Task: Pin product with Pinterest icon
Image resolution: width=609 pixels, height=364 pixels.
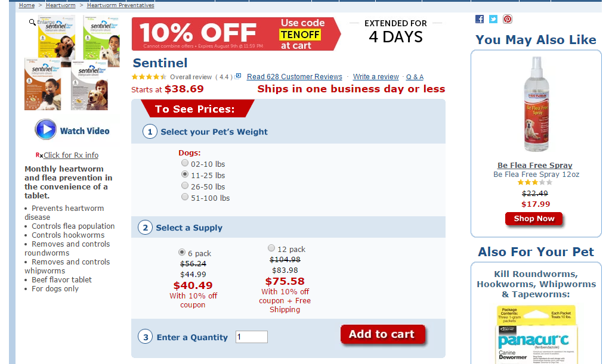Action: (507, 19)
